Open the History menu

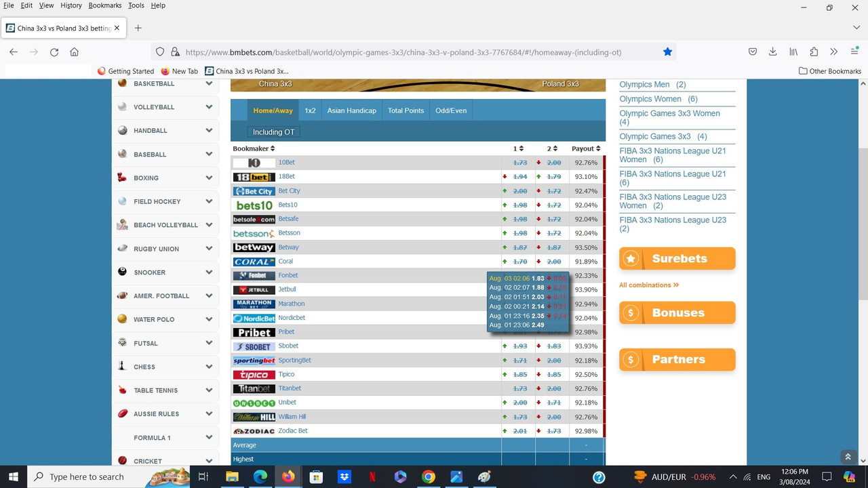[x=71, y=5]
